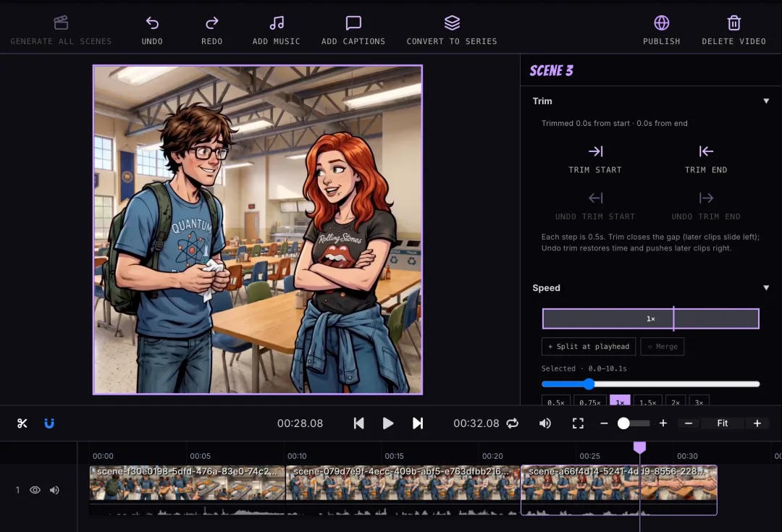
Task: Click the Trim Start icon
Action: [595, 151]
